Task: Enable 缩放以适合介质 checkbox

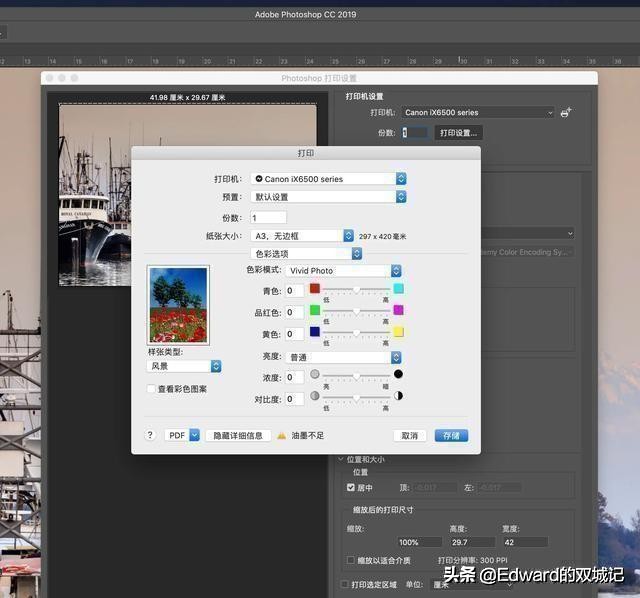Action: coord(351,560)
